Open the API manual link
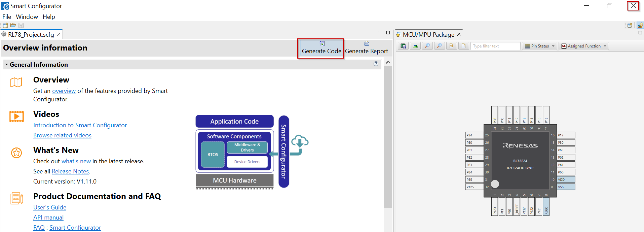The height and width of the screenshot is (232, 644). tap(48, 218)
